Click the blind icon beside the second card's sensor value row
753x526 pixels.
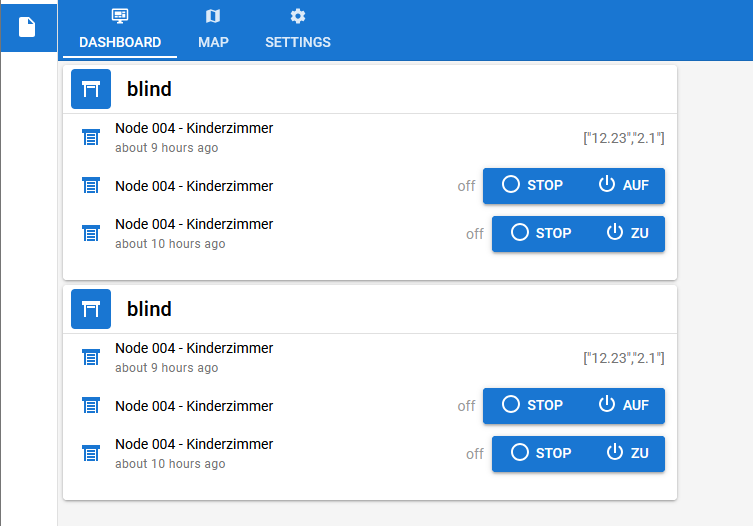click(91, 358)
